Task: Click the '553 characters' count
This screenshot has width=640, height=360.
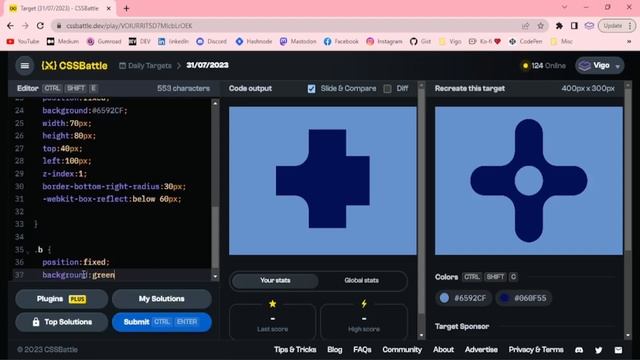Action: pyautogui.click(x=183, y=89)
